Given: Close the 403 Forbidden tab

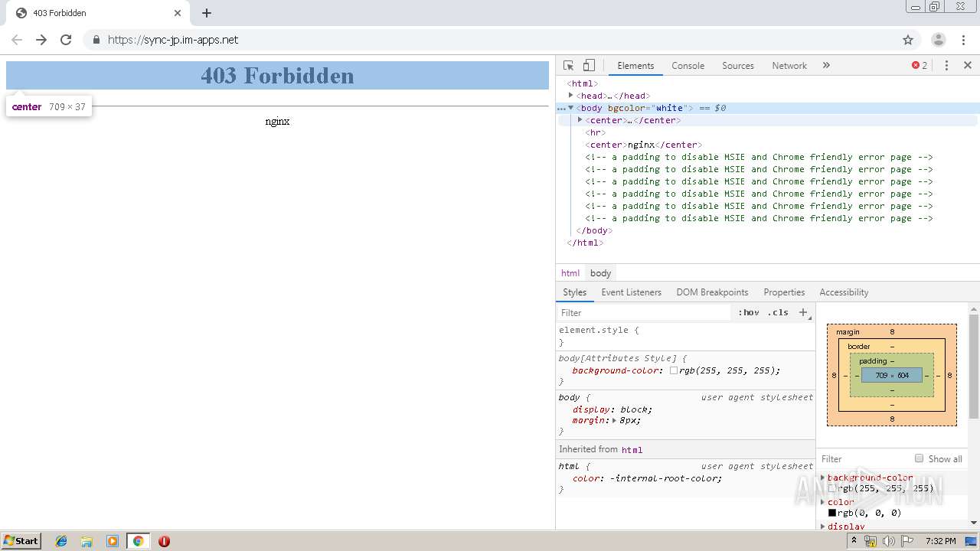Looking at the screenshot, I should (178, 13).
